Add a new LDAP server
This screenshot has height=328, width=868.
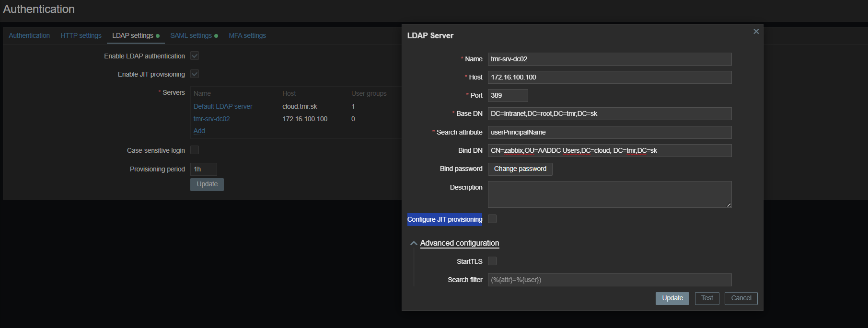tap(199, 131)
